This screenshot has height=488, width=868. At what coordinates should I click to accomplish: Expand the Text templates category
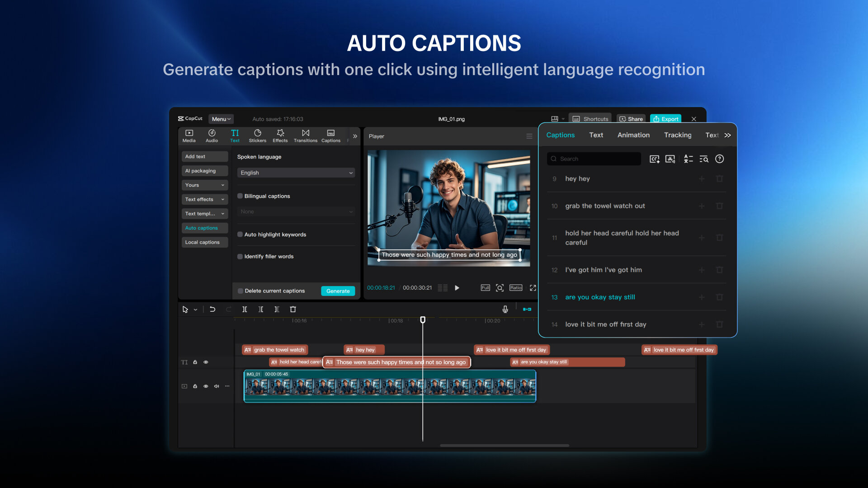[205, 214]
